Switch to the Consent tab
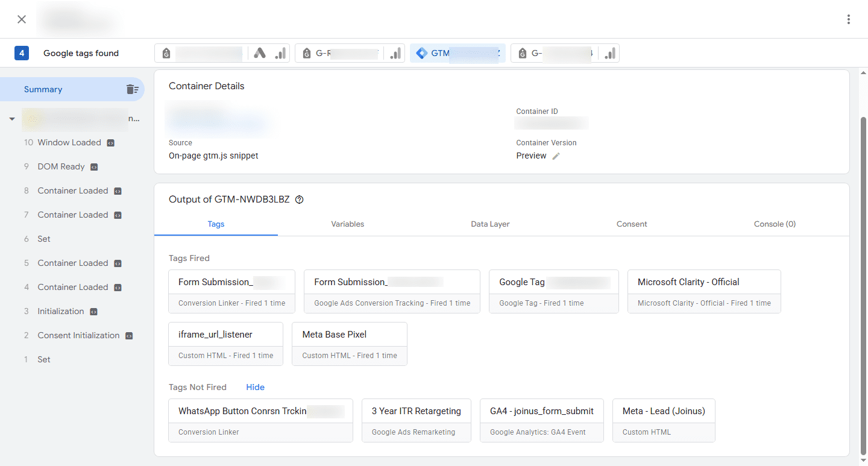This screenshot has height=466, width=868. (x=631, y=224)
